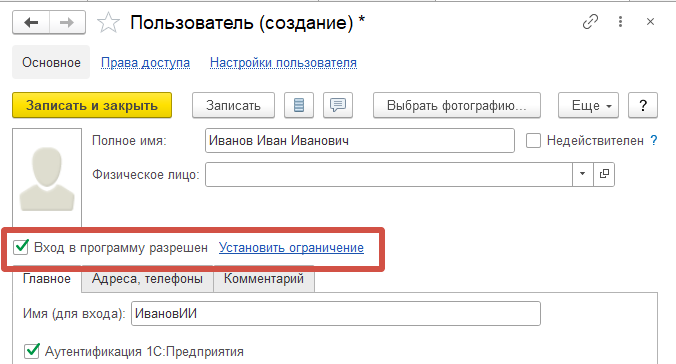Click the Записать button
Screen dimensions: 676x364
[233, 105]
